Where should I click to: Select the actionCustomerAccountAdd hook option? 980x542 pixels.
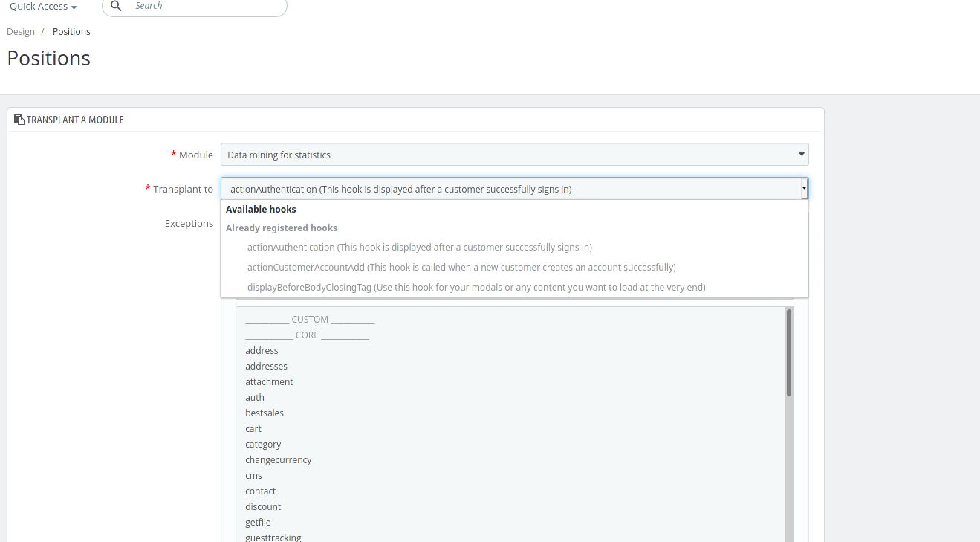[514, 268]
